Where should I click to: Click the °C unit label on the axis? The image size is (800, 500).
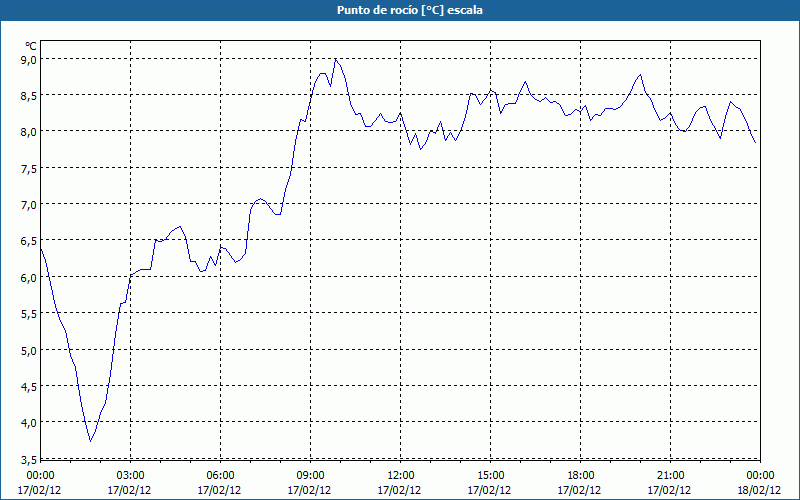(31, 47)
